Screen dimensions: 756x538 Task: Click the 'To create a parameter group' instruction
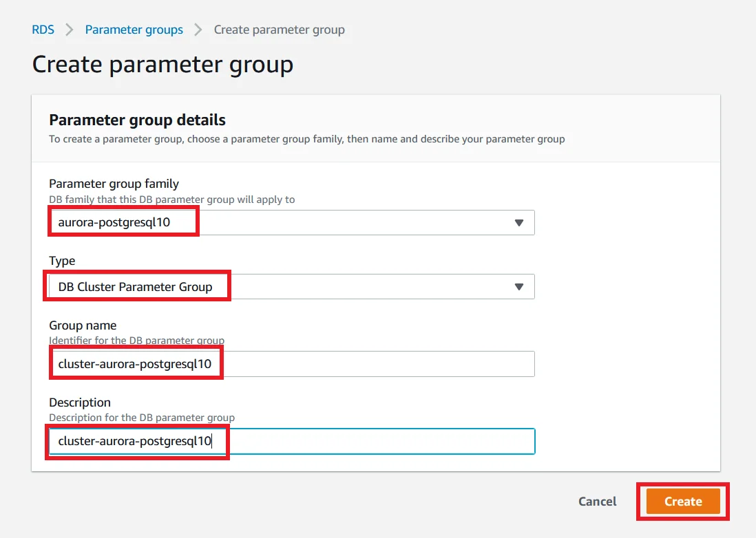306,139
